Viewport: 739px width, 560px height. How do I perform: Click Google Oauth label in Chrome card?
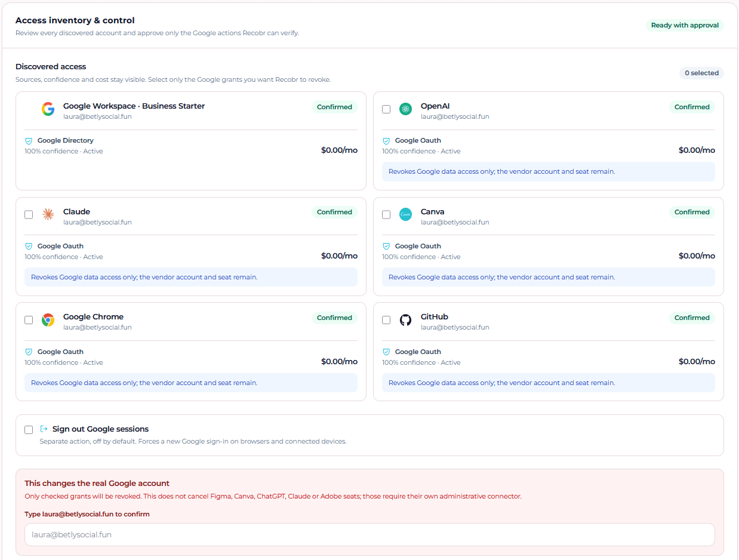tap(60, 352)
